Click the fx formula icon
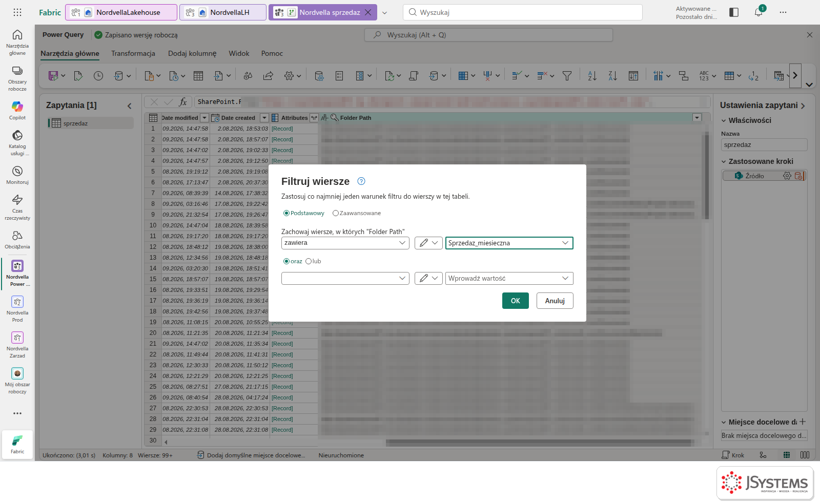This screenshot has height=504, width=820. coord(183,102)
